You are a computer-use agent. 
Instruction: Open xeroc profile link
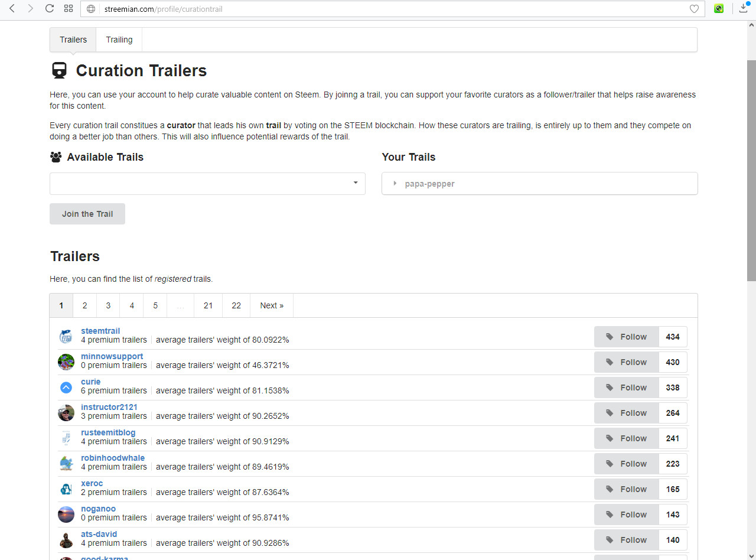(x=92, y=483)
